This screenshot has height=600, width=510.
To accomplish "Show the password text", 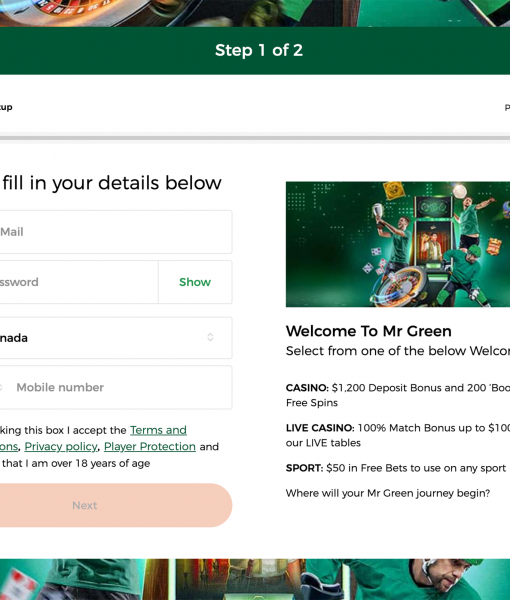I will pos(195,282).
